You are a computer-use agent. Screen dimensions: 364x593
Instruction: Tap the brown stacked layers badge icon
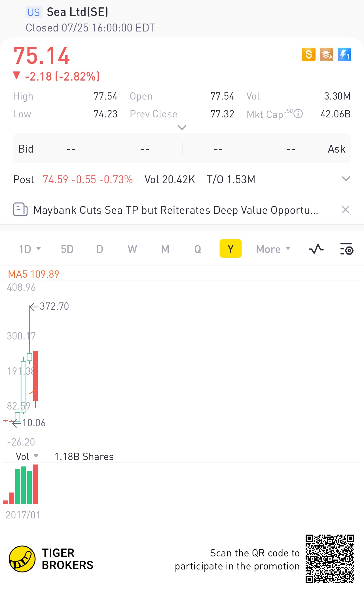[x=327, y=54]
